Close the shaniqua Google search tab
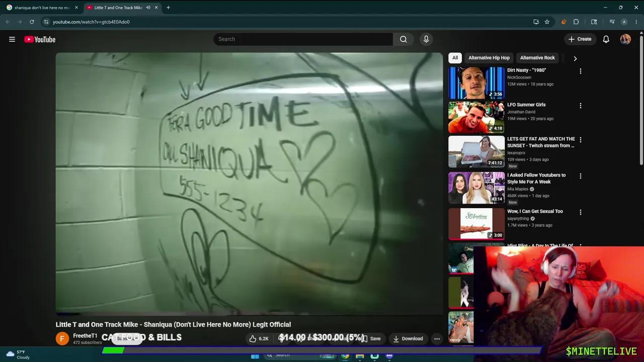 tap(76, 8)
